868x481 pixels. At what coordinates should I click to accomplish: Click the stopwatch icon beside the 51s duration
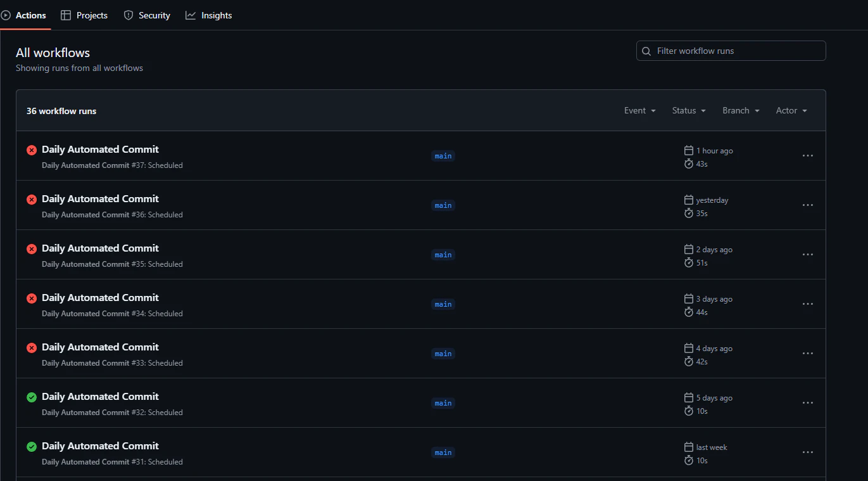click(689, 262)
